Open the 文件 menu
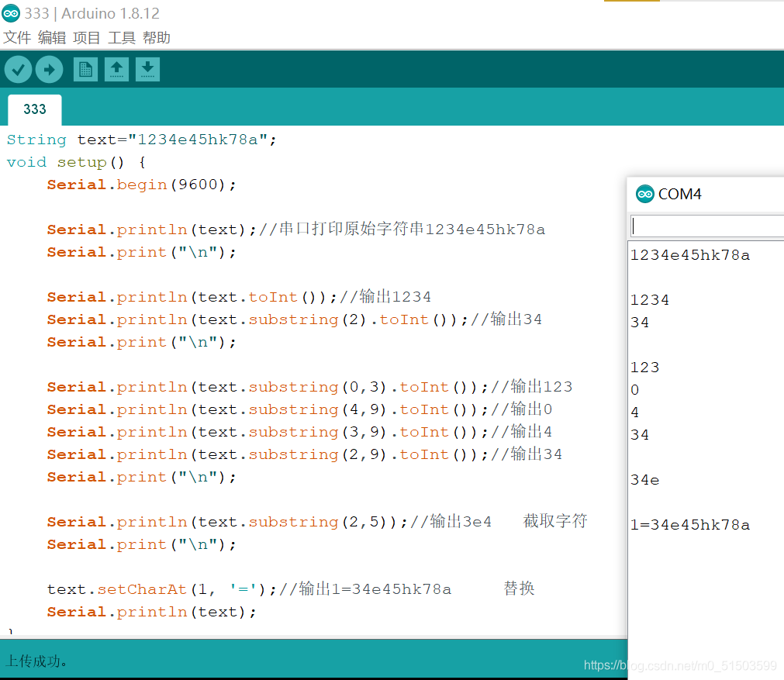 pyautogui.click(x=17, y=37)
